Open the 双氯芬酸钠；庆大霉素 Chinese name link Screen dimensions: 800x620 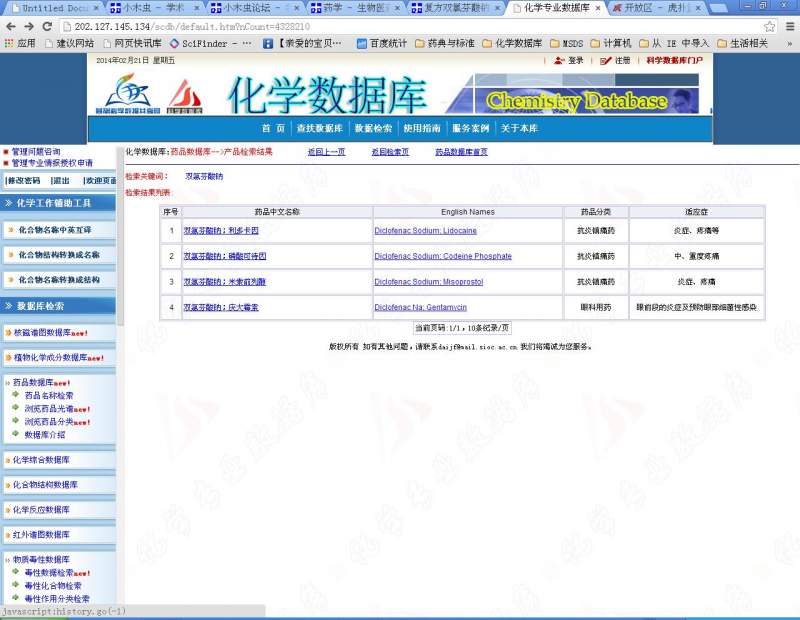coord(221,307)
